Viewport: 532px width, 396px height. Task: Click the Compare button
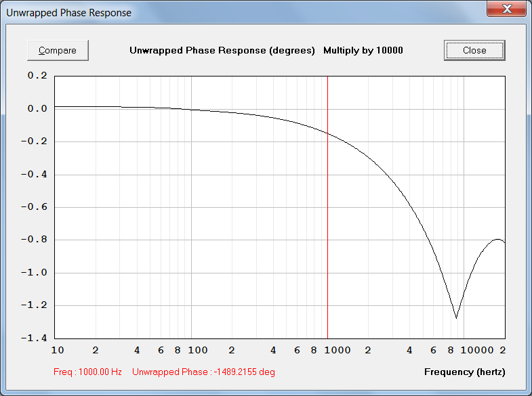point(58,51)
